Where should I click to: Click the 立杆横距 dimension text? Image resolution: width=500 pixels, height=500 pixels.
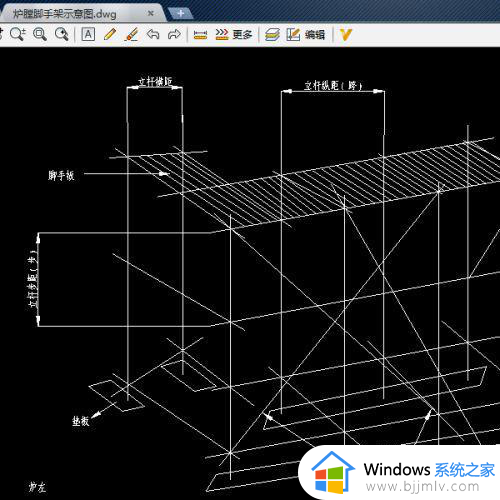click(155, 81)
